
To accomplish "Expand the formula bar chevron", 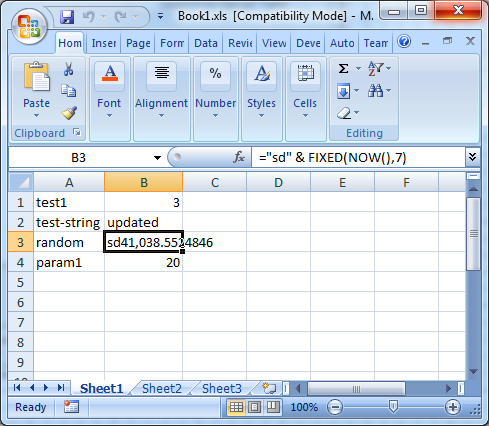I will tap(472, 157).
